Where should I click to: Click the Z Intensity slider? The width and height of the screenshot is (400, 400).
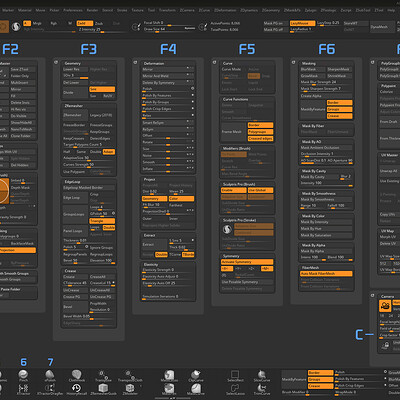[102, 30]
